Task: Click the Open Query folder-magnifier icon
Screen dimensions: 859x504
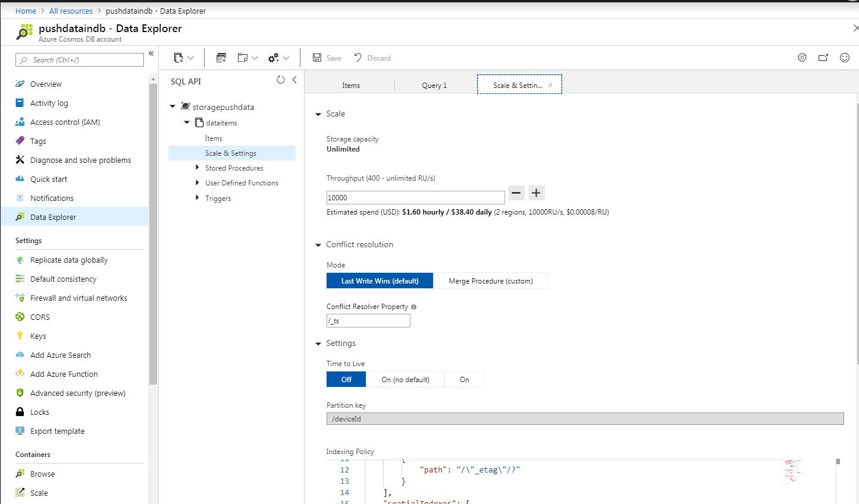Action: tap(243, 58)
